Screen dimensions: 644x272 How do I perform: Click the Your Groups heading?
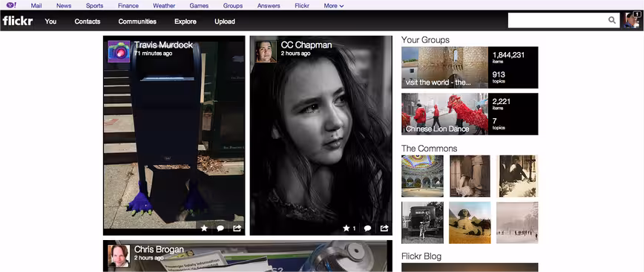click(426, 40)
